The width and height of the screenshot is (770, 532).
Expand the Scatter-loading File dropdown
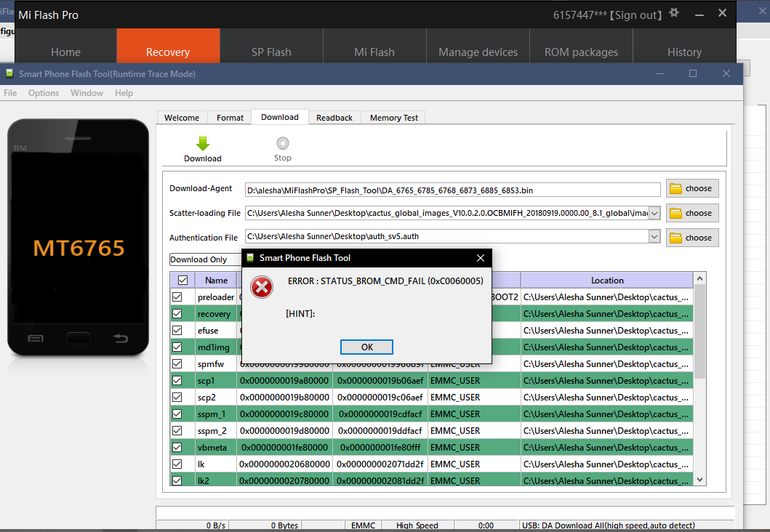[654, 213]
